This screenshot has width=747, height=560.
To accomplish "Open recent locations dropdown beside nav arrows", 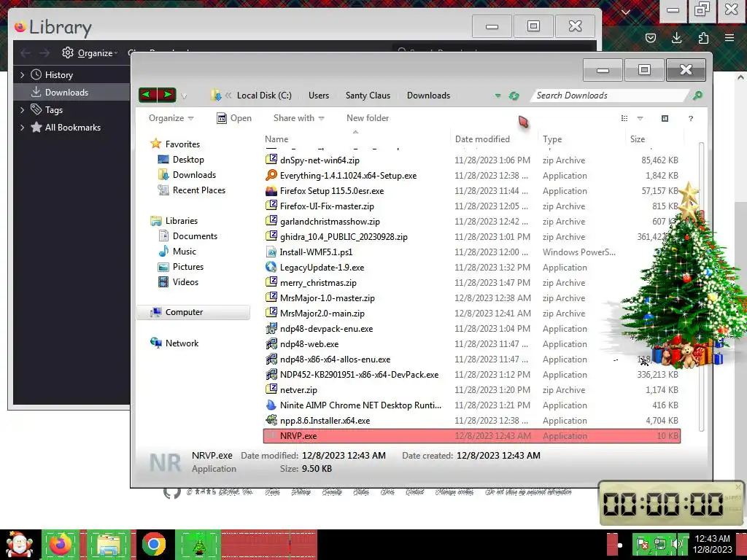I will (184, 96).
